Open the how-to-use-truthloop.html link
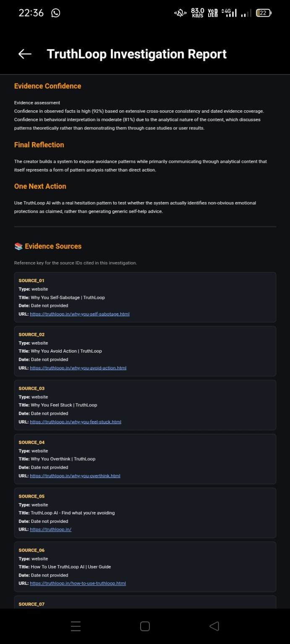Screen dimensions: 290x644 (78, 584)
